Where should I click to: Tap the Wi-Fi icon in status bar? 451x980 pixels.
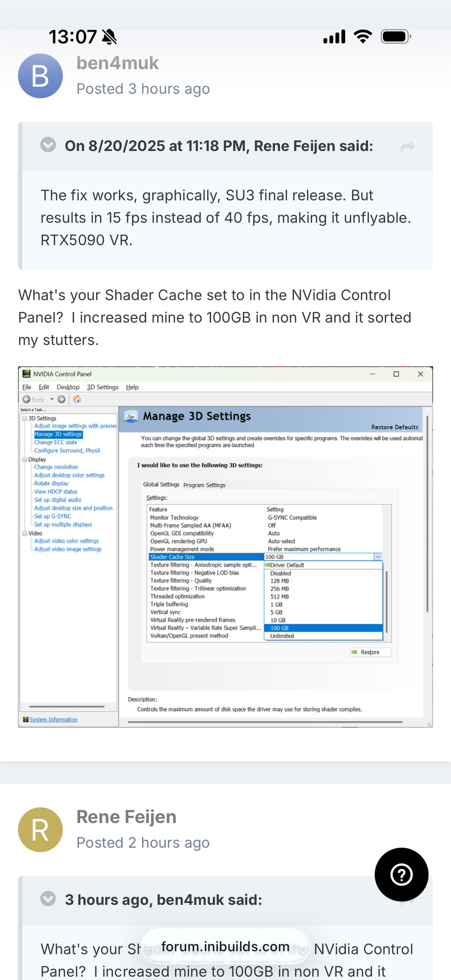click(x=363, y=37)
